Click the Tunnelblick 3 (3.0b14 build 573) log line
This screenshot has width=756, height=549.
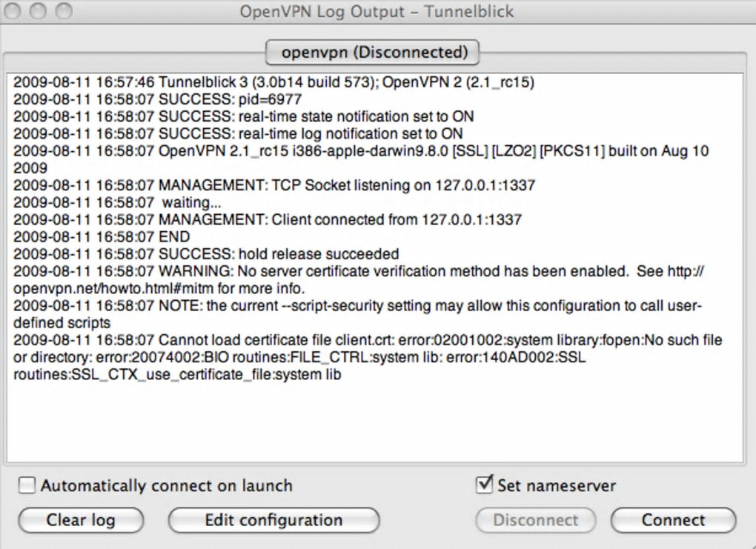273,82
